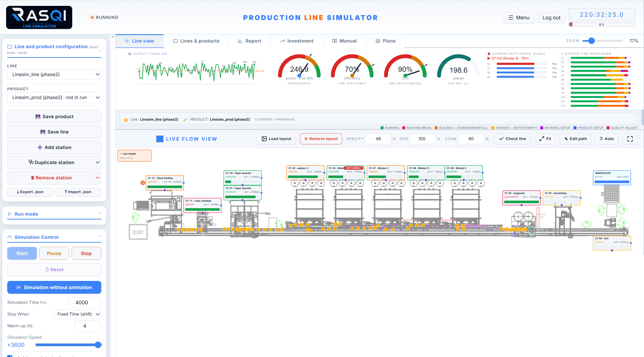Click the blue square icon beside LIVE FLOW VIEW
This screenshot has width=644, height=357.
click(x=160, y=139)
